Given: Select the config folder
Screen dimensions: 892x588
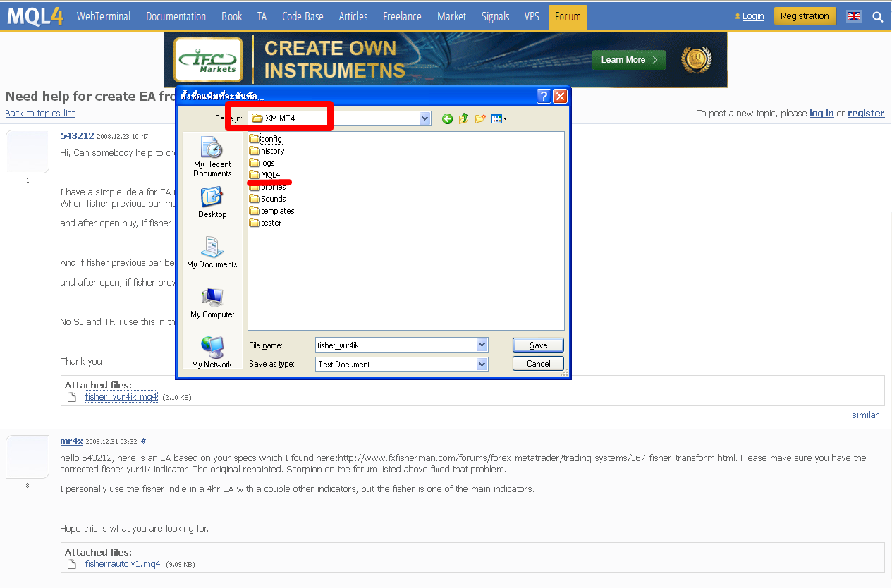Looking at the screenshot, I should (266, 139).
